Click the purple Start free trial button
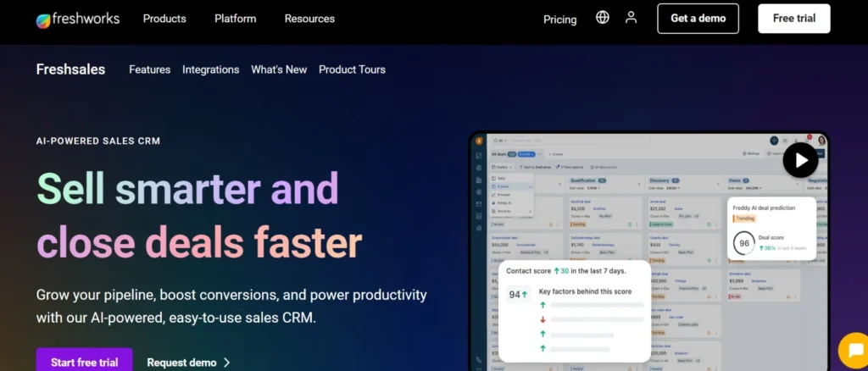Image resolution: width=868 pixels, height=371 pixels. tap(84, 362)
